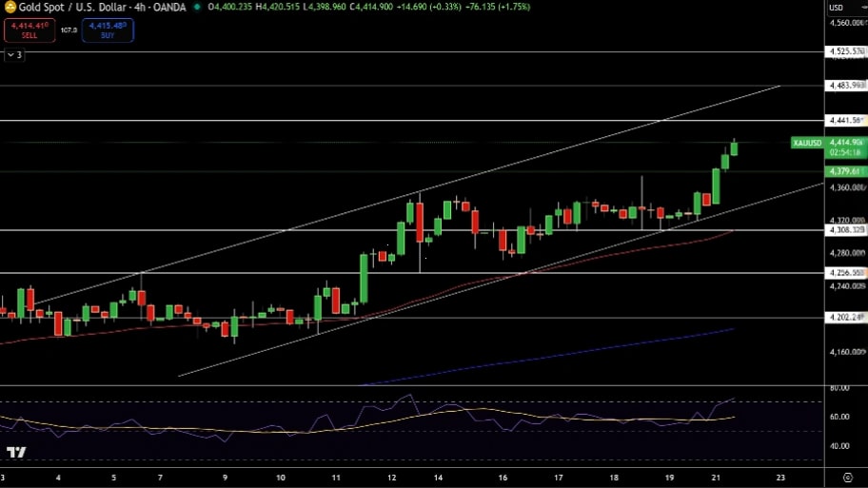Click the 4,525.53 price level label
Screen dimensions: 868x488
[846, 51]
